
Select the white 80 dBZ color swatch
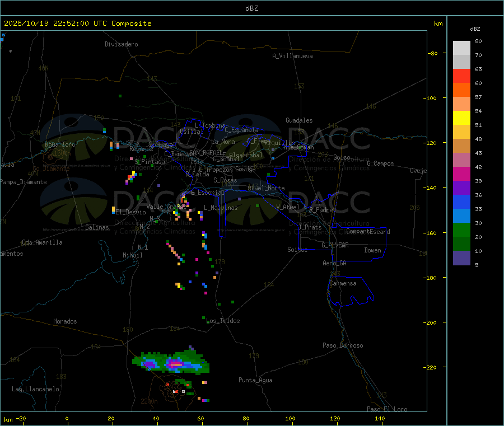point(461,48)
